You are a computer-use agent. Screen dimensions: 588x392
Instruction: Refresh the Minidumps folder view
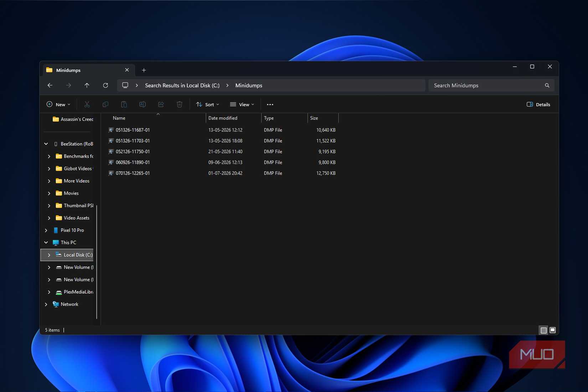[x=105, y=86]
